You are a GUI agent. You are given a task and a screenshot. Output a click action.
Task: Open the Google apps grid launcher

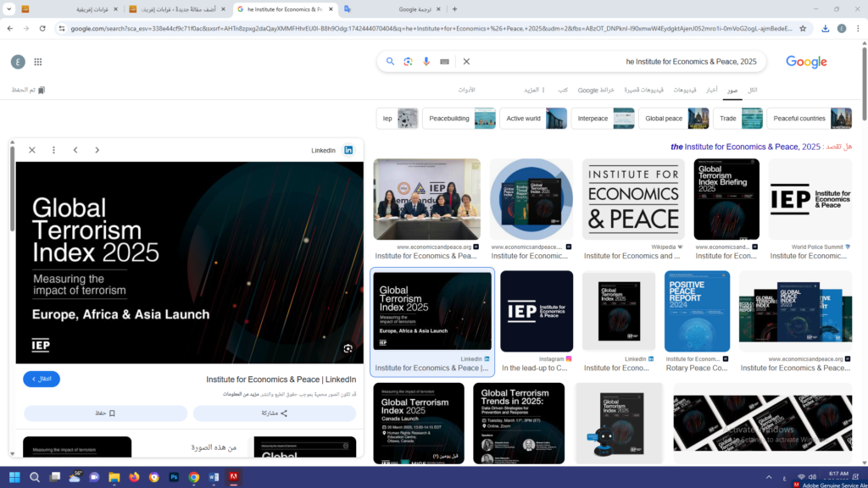(x=38, y=62)
